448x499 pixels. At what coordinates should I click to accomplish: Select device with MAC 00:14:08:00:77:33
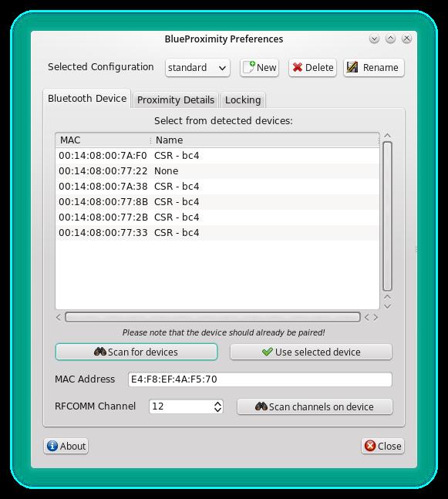click(x=217, y=233)
